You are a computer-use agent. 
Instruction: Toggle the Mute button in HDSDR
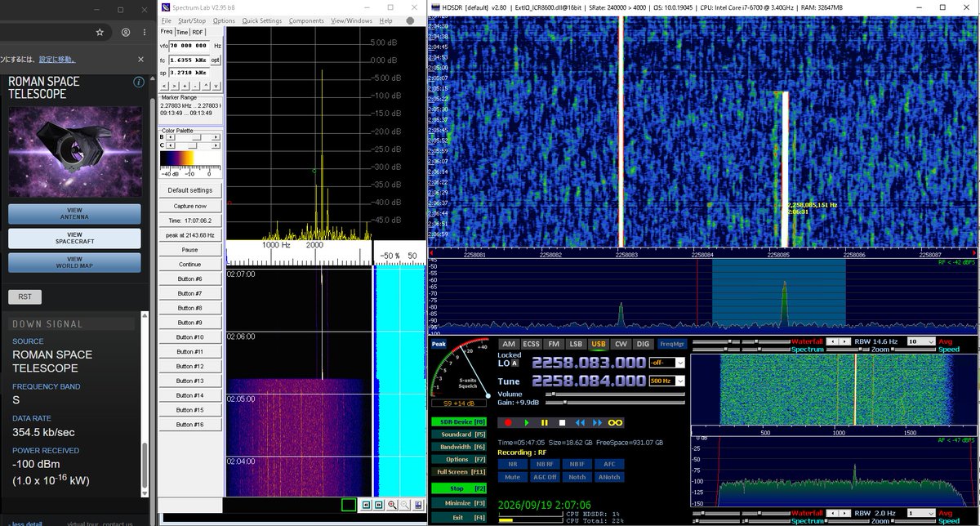pyautogui.click(x=512, y=476)
